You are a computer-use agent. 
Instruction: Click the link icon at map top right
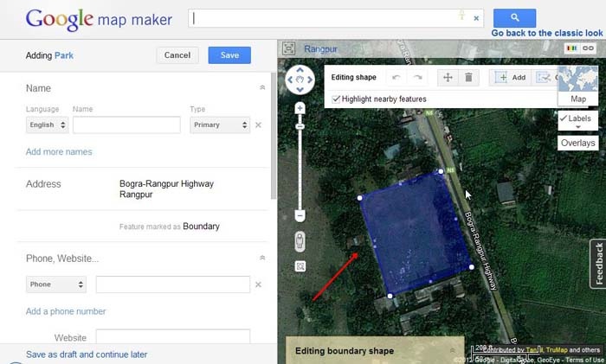[x=588, y=49]
